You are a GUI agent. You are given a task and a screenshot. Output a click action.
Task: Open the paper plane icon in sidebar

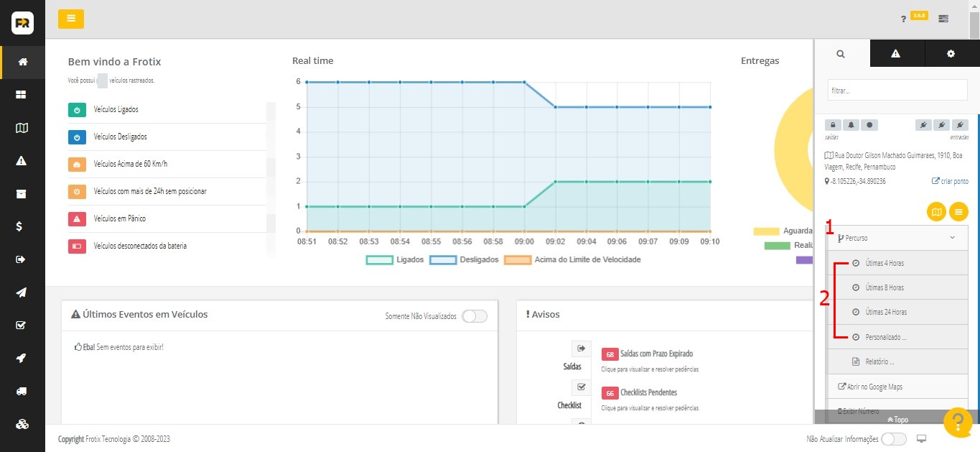point(22,292)
